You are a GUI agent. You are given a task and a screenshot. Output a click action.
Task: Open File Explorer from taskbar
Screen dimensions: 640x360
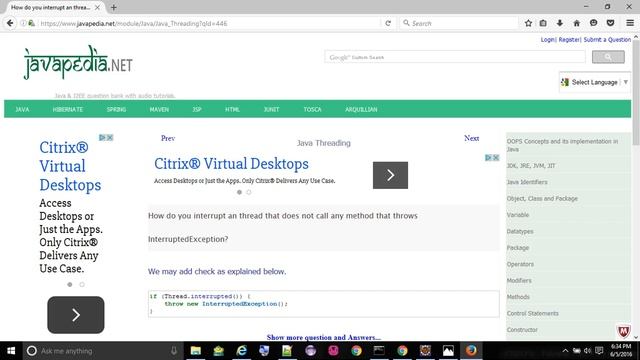[196, 351]
